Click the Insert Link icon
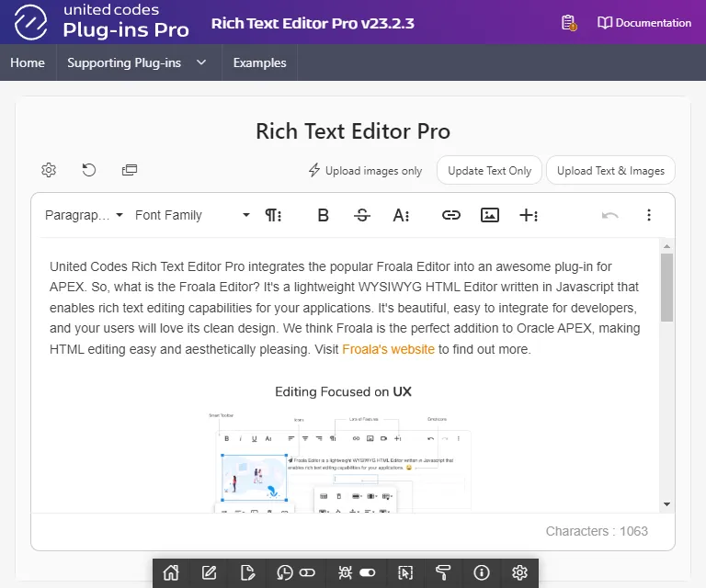The width and height of the screenshot is (706, 588). (x=450, y=215)
